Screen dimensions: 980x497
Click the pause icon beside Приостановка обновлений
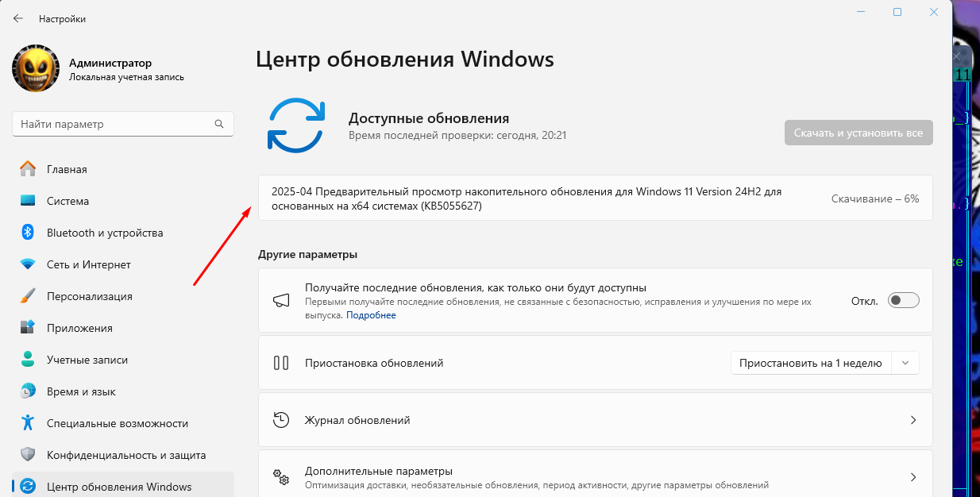tap(281, 363)
